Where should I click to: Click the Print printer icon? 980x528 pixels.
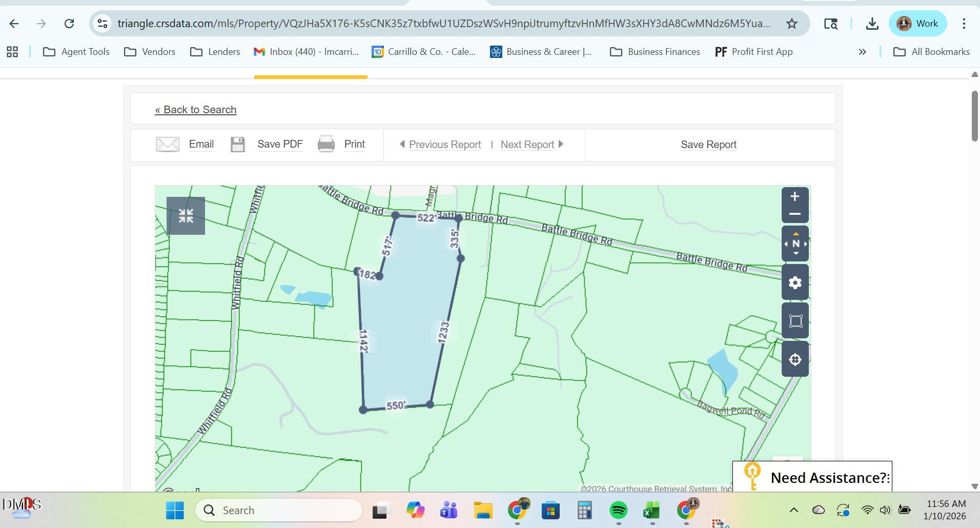coord(326,144)
